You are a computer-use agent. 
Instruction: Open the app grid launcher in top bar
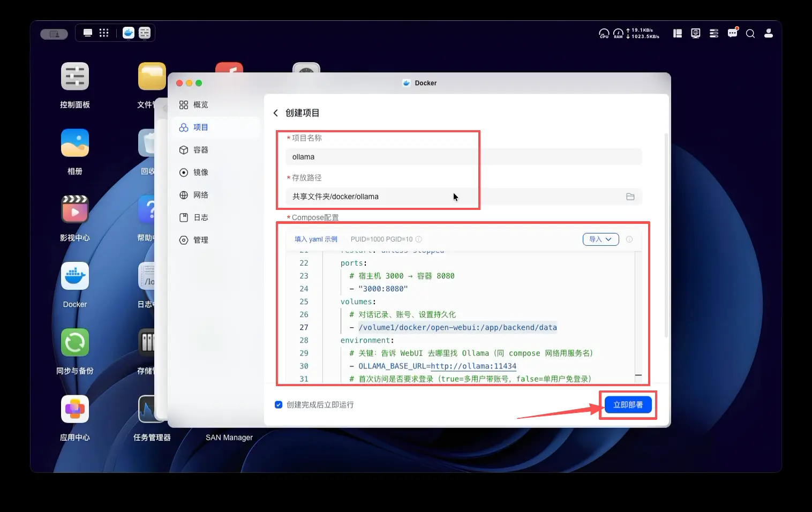coord(104,33)
